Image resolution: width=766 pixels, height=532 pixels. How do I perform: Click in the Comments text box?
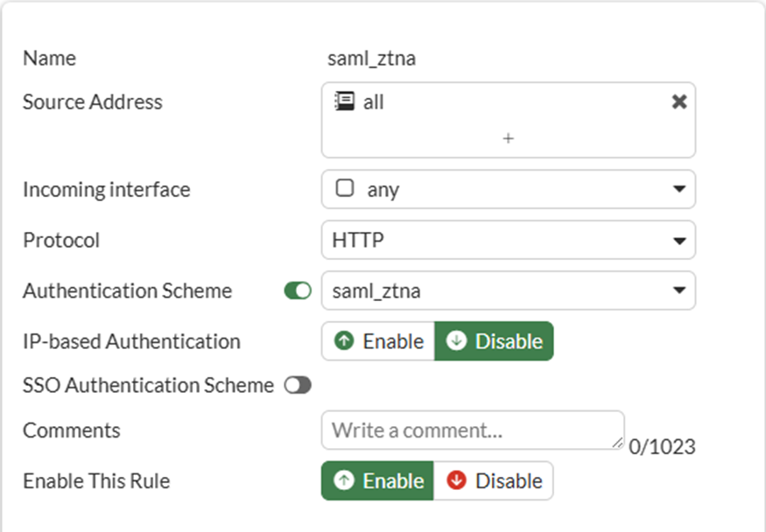[x=471, y=430]
